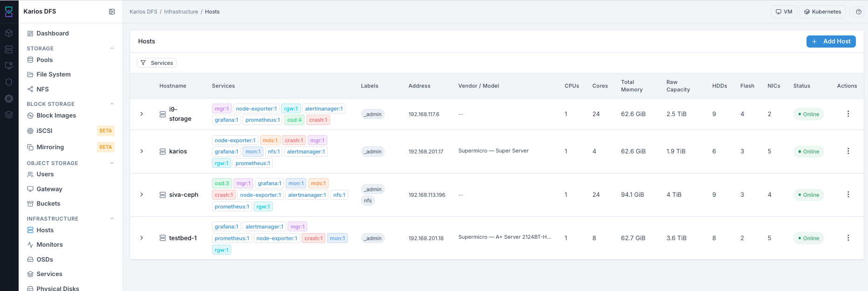The image size is (868, 291).
Task: Open actions menu for karios host
Action: tap(848, 151)
